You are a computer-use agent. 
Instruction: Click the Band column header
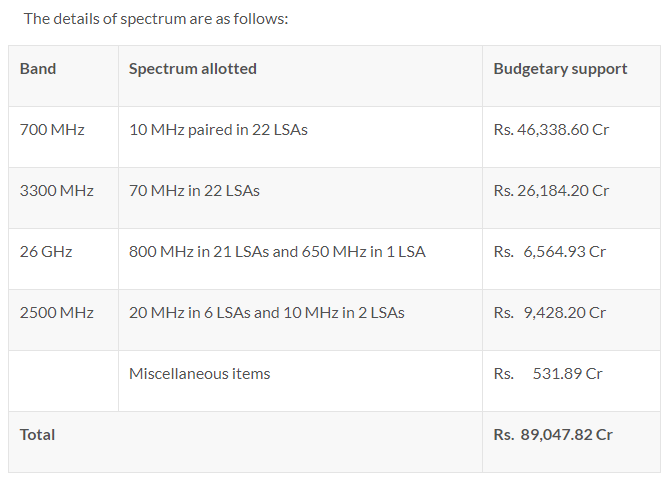(63, 76)
